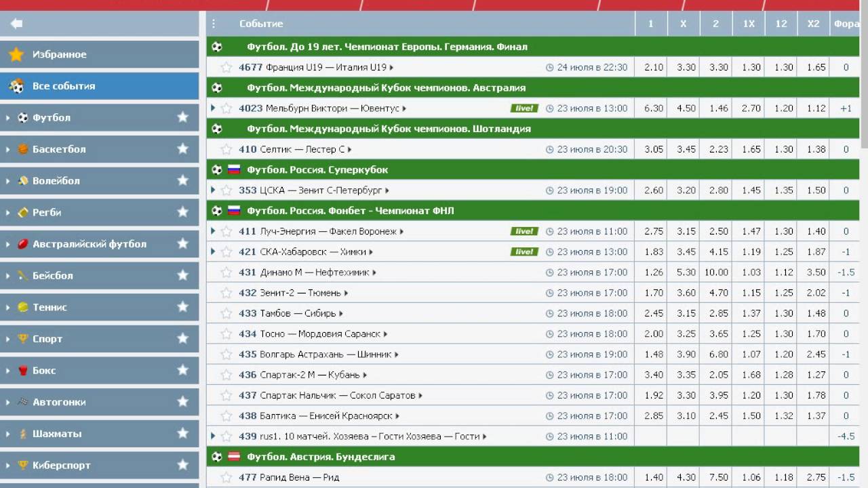Click the Футбол soccer ball sidebar icon
Screen dimensions: 868x488
(x=23, y=117)
